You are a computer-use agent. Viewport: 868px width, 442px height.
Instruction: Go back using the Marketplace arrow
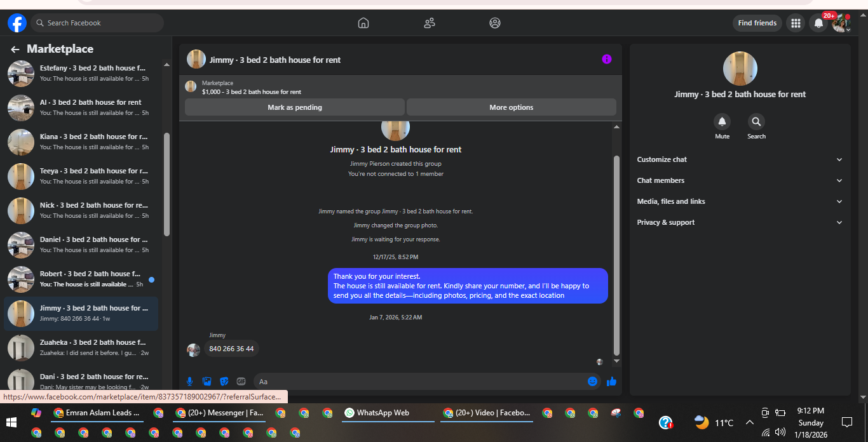pos(15,49)
